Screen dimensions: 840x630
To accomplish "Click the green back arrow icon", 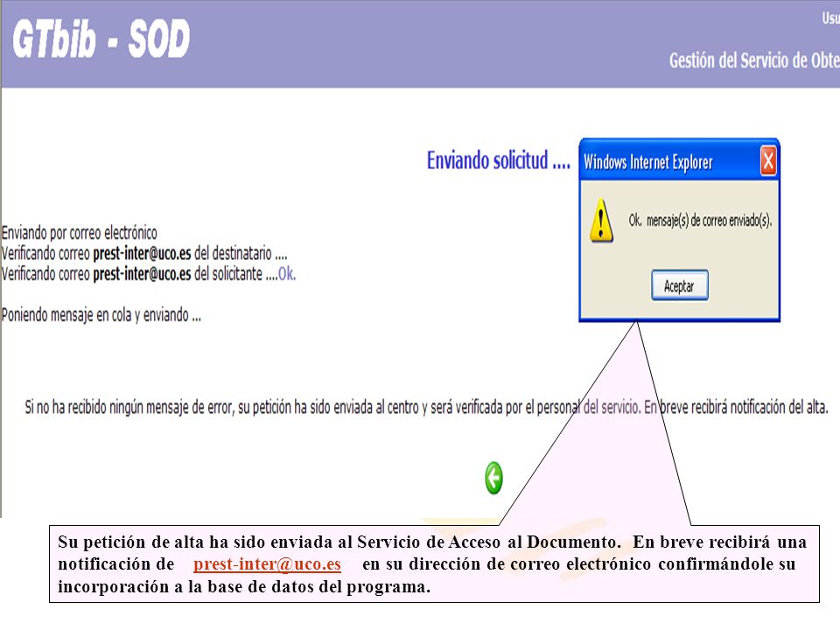I will pyautogui.click(x=493, y=478).
